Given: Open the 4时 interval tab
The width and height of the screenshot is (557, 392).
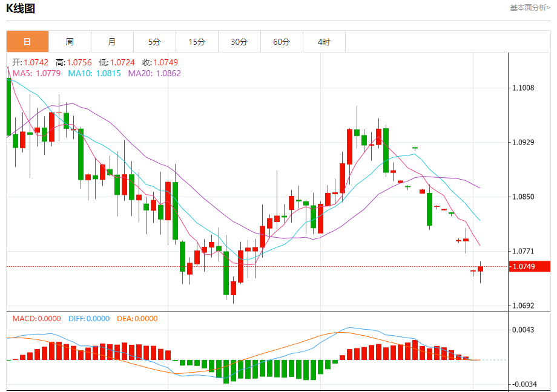Looking at the screenshot, I should 324,42.
